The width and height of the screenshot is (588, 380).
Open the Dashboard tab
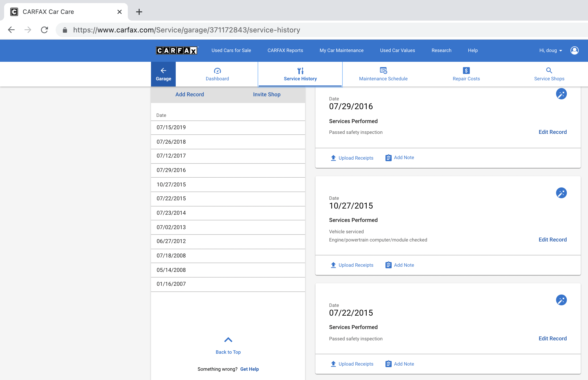pos(217,74)
